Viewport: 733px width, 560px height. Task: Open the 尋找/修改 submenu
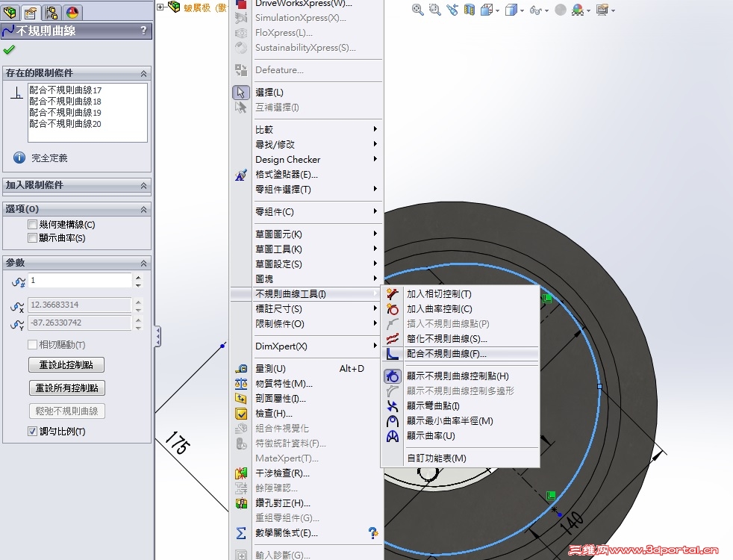(x=307, y=144)
